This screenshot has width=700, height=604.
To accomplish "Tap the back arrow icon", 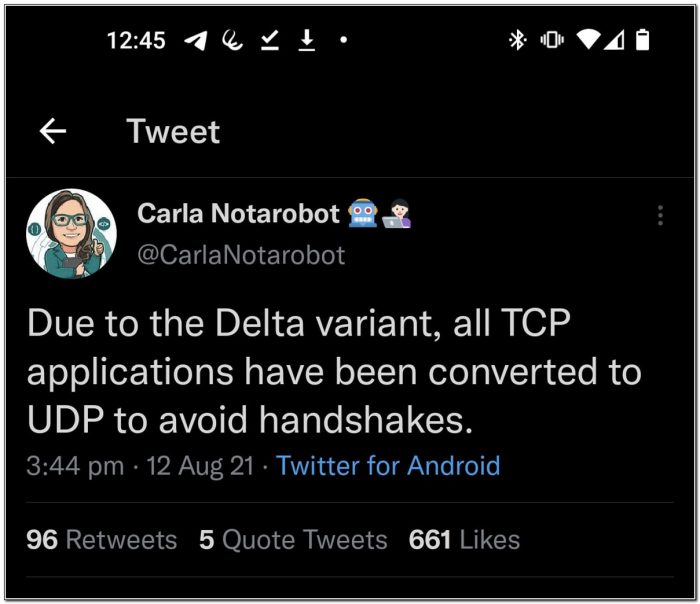I will coord(53,131).
